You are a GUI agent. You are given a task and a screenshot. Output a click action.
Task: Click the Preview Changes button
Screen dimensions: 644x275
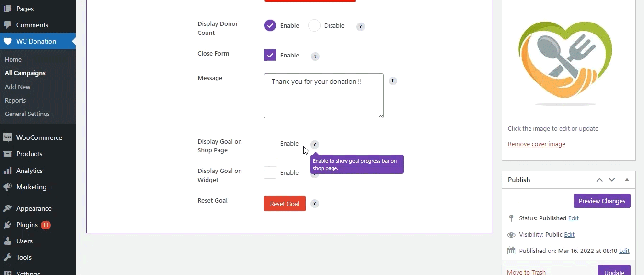click(x=602, y=201)
